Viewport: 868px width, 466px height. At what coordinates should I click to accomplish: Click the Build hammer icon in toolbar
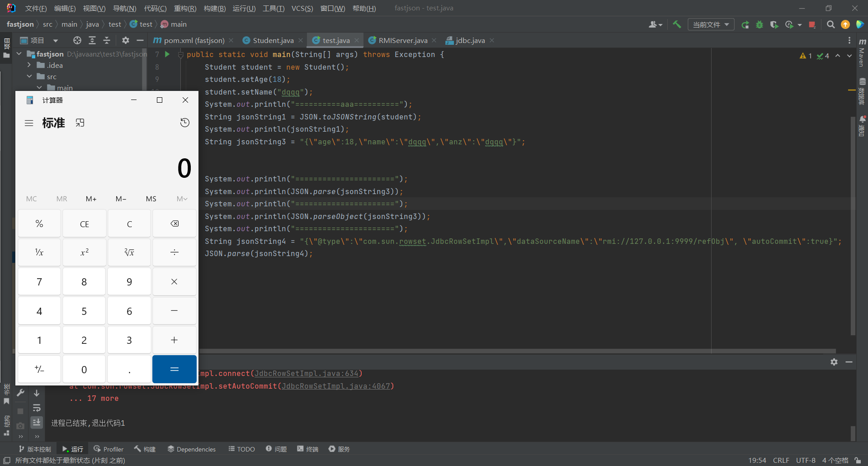coord(677,24)
